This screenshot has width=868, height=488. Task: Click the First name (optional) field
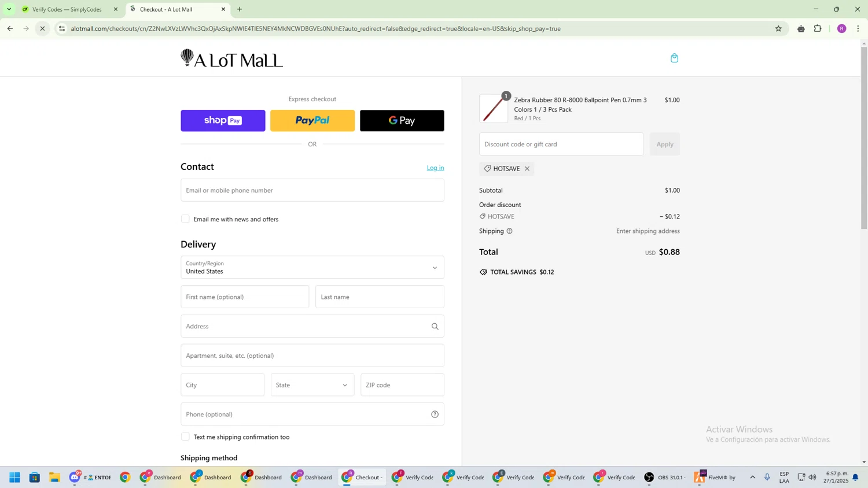coord(245,297)
